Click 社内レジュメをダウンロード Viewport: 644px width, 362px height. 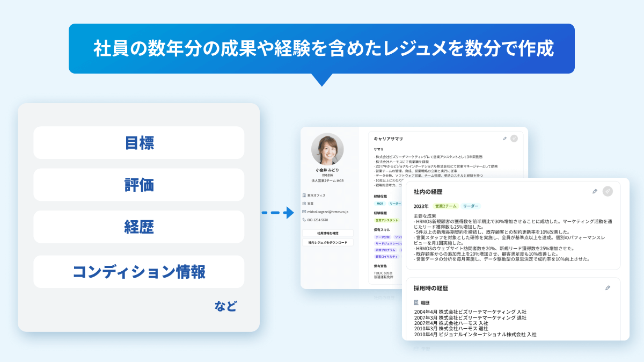(x=327, y=242)
